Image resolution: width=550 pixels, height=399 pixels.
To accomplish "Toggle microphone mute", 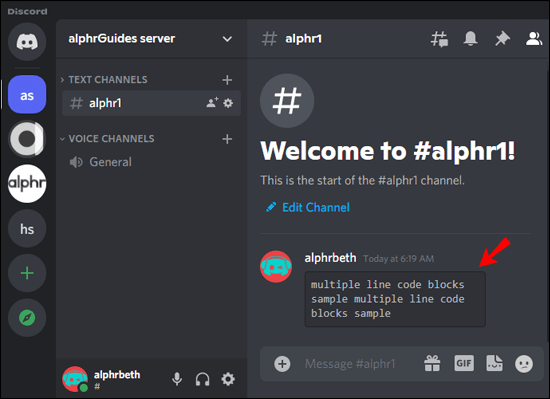I will tap(177, 379).
